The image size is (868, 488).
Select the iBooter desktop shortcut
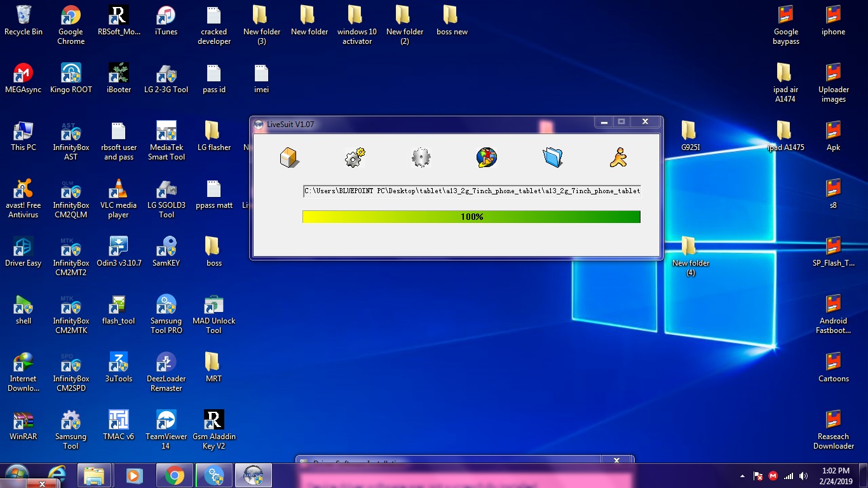(x=119, y=79)
